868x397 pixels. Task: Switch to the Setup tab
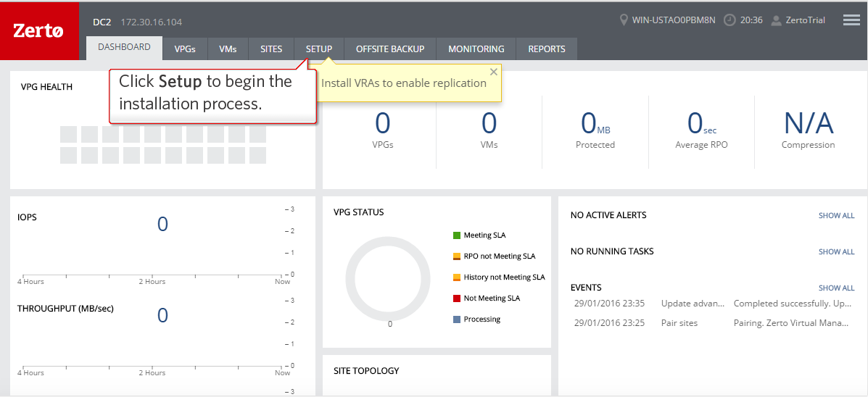pos(319,49)
